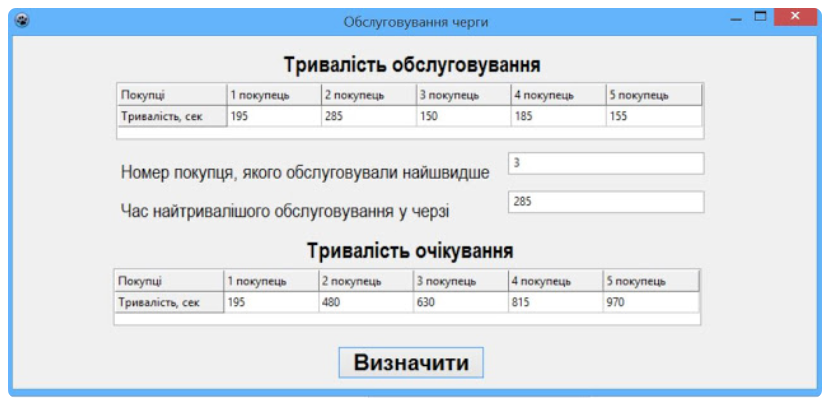Click '1 покупець' header in service table
The height and width of the screenshot is (404, 828).
[274, 95]
